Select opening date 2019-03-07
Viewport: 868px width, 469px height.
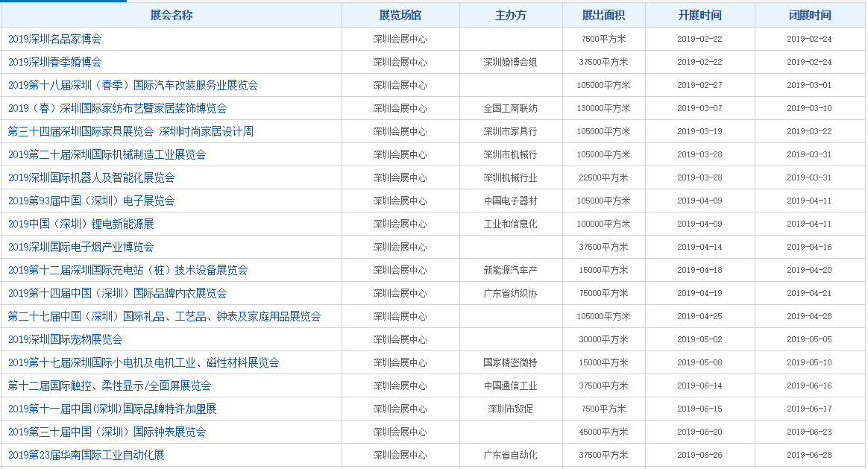[699, 109]
